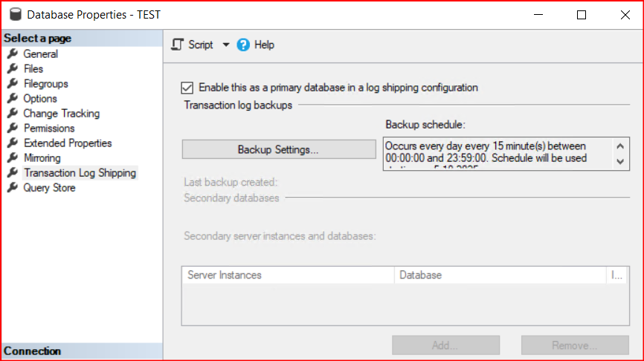Uncheck Enable as primary database checkbox

pos(187,87)
